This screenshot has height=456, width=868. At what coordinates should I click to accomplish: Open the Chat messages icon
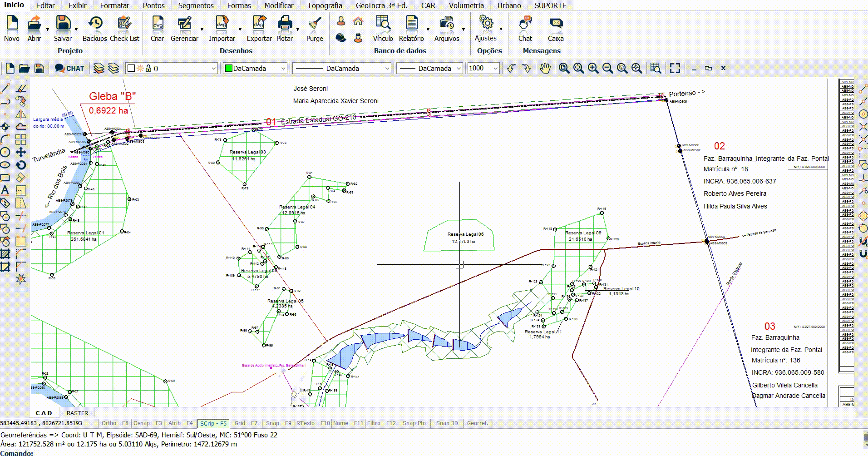[x=525, y=24]
